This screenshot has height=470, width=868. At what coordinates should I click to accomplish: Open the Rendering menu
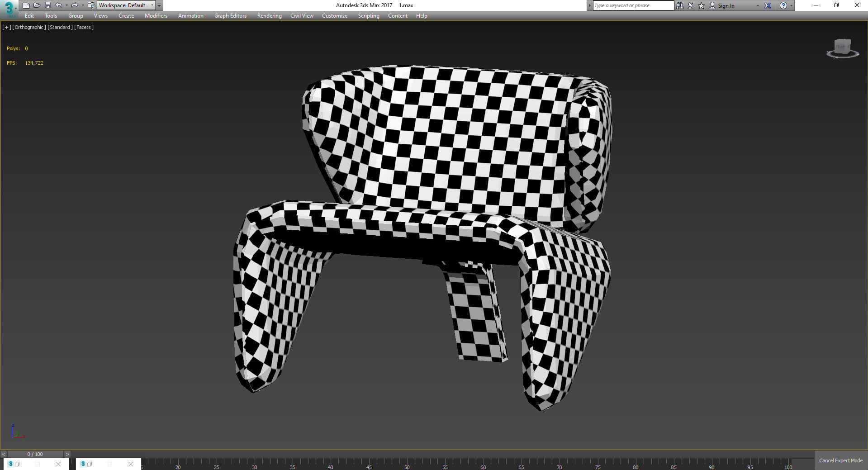point(269,16)
